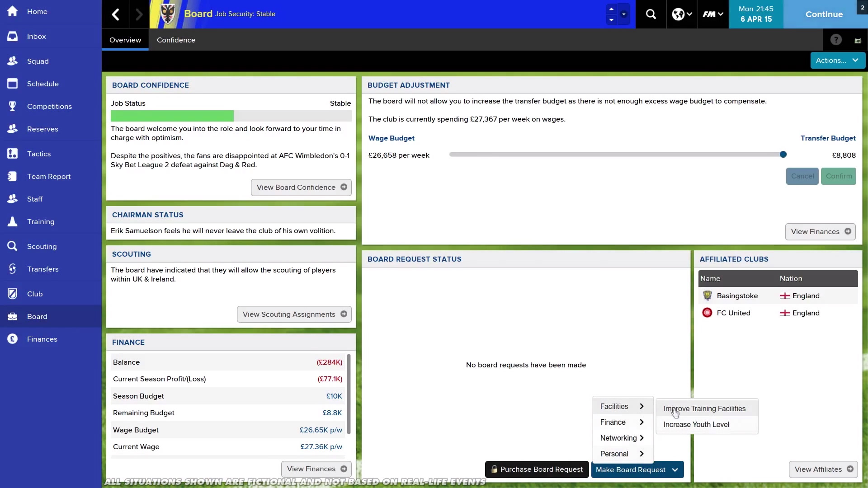Open the world globe menu

[682, 14]
